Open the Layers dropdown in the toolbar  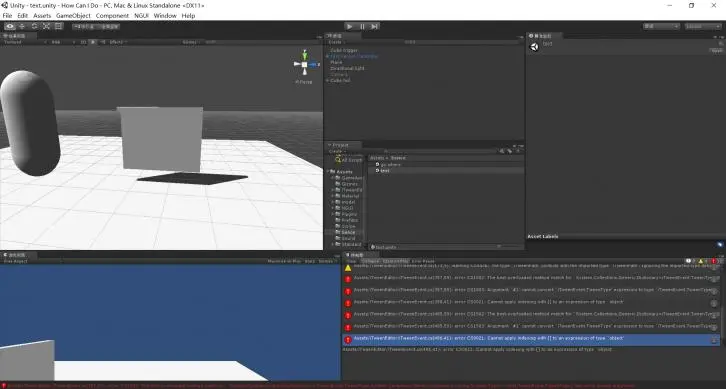(661, 26)
